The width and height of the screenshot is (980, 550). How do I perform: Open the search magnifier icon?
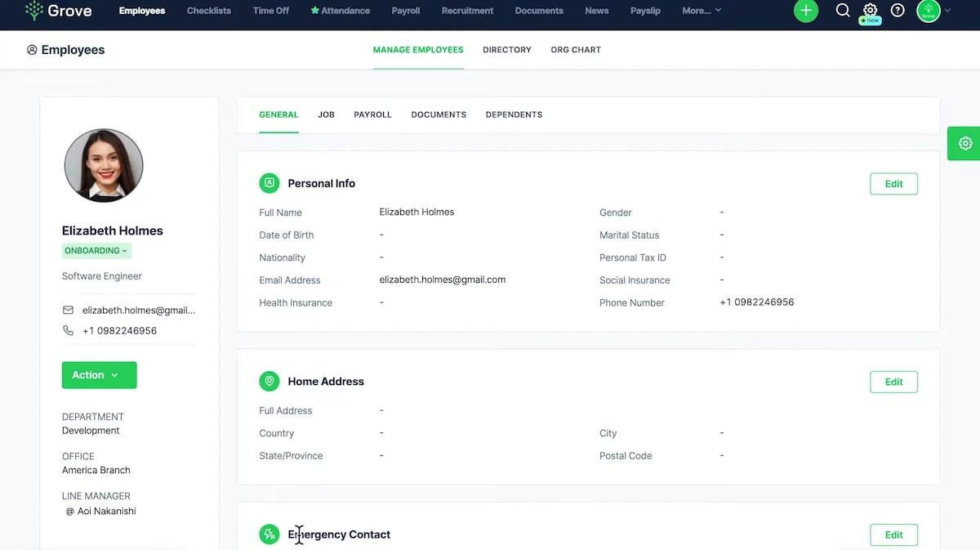[843, 11]
